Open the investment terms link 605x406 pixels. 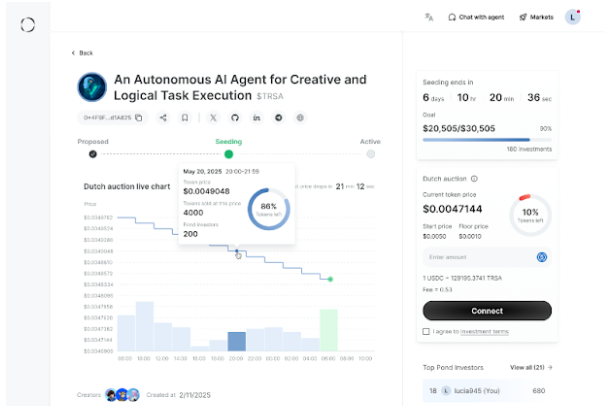click(x=485, y=332)
